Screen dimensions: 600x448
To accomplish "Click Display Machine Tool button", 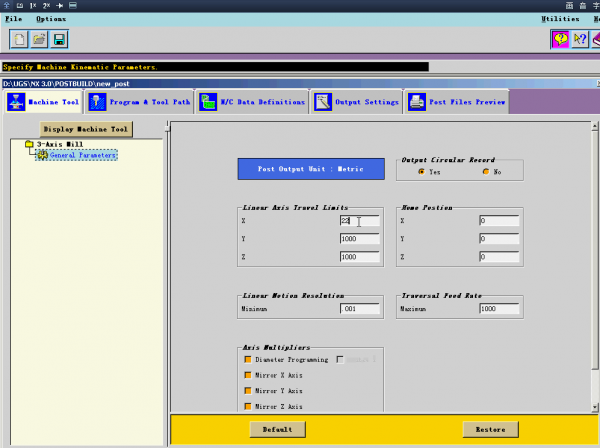I will click(86, 129).
